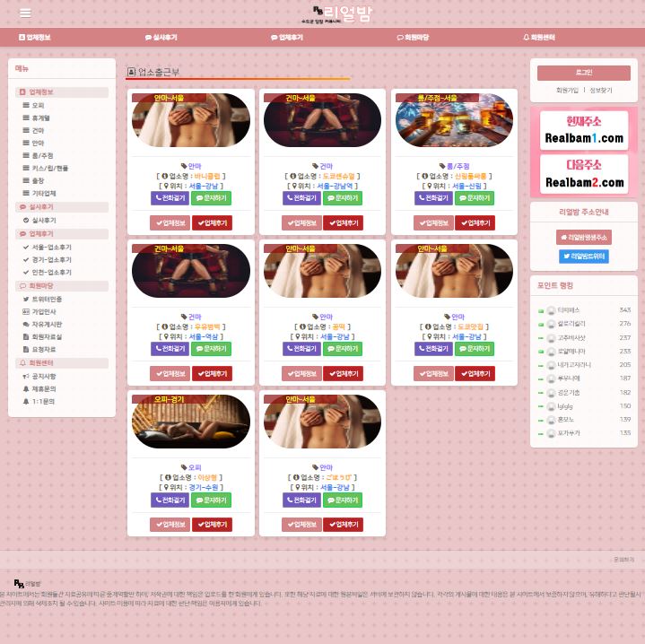Click the 현재주소 Realbam1.com banner
The width and height of the screenshot is (645, 644).
point(584,130)
